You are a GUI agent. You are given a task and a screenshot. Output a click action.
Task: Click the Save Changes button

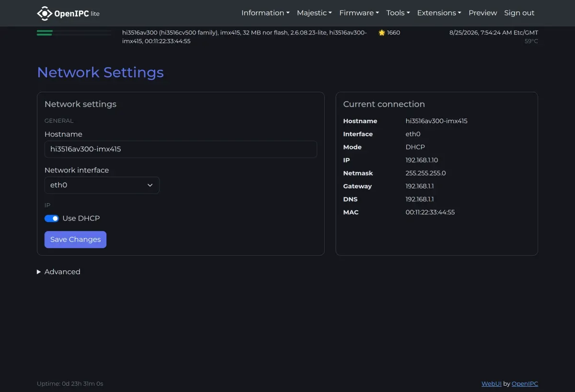(x=75, y=240)
